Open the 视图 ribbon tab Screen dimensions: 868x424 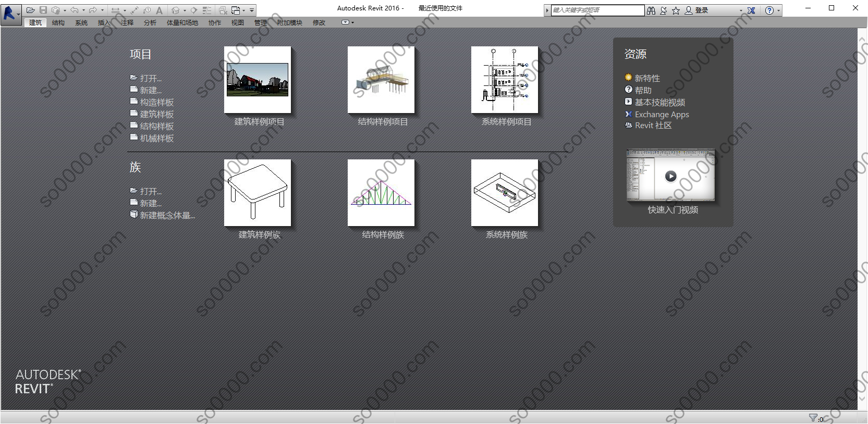[238, 22]
